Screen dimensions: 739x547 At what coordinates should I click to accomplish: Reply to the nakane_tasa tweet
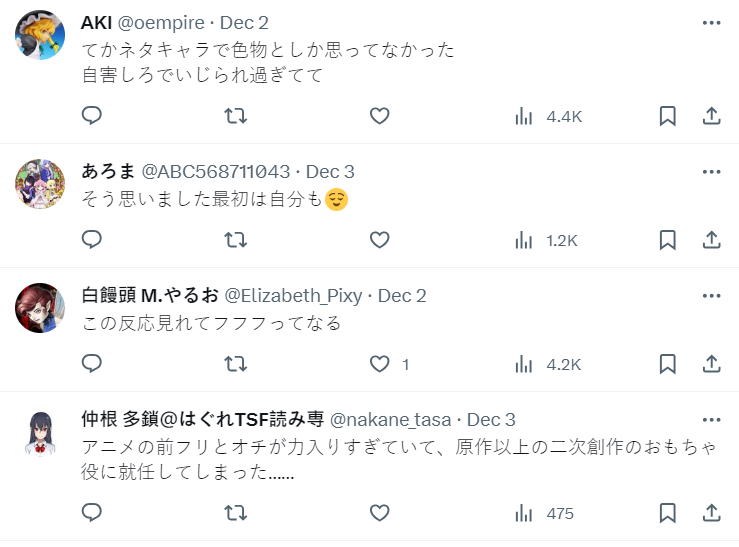[x=92, y=513]
